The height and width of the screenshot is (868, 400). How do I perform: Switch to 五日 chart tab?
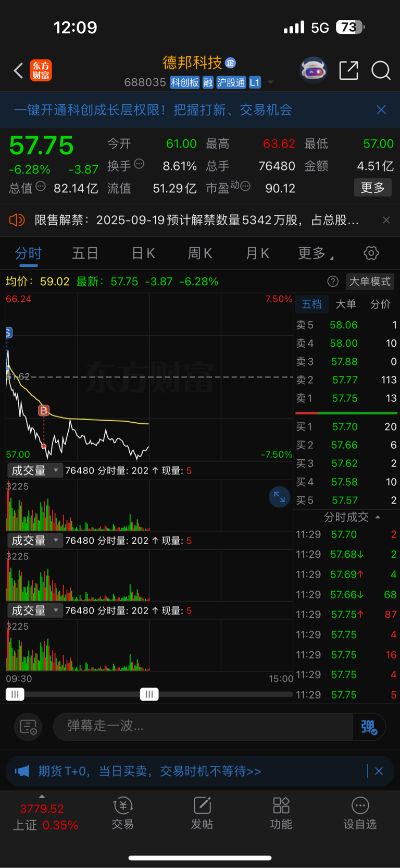pos(85,253)
